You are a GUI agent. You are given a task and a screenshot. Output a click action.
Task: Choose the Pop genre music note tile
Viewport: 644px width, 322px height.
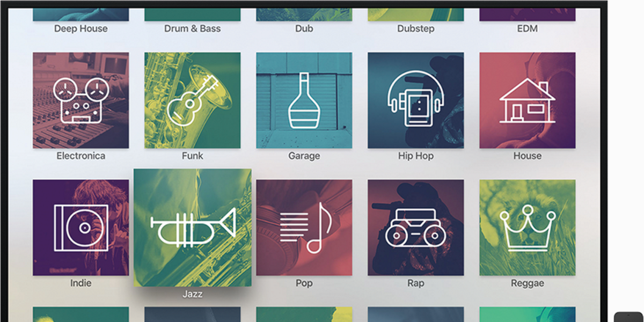click(x=304, y=228)
